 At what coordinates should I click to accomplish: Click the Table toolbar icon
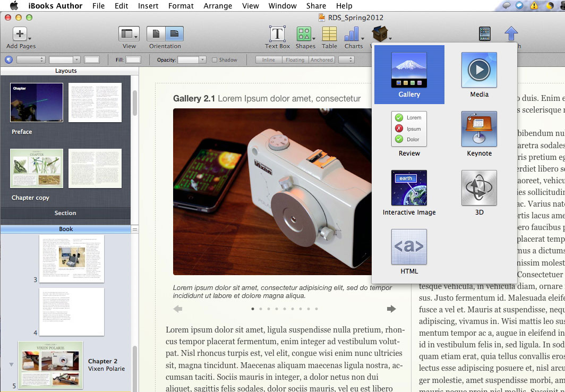(329, 34)
